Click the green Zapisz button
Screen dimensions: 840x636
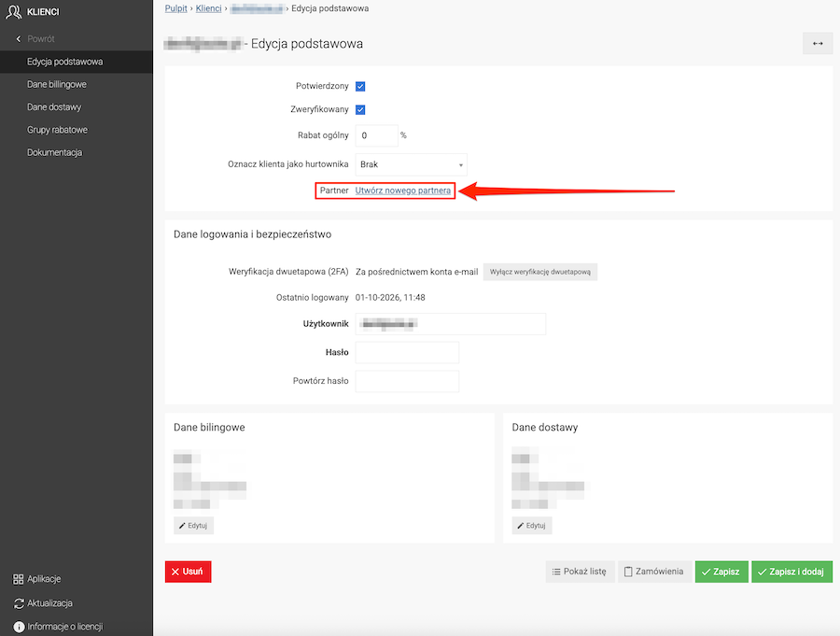[x=721, y=572]
